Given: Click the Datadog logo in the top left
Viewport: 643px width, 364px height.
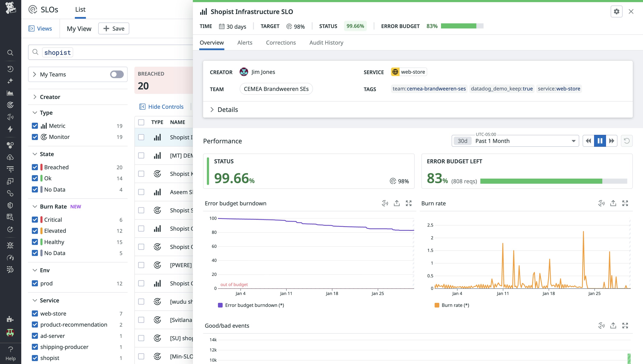Looking at the screenshot, I should pos(10,8).
